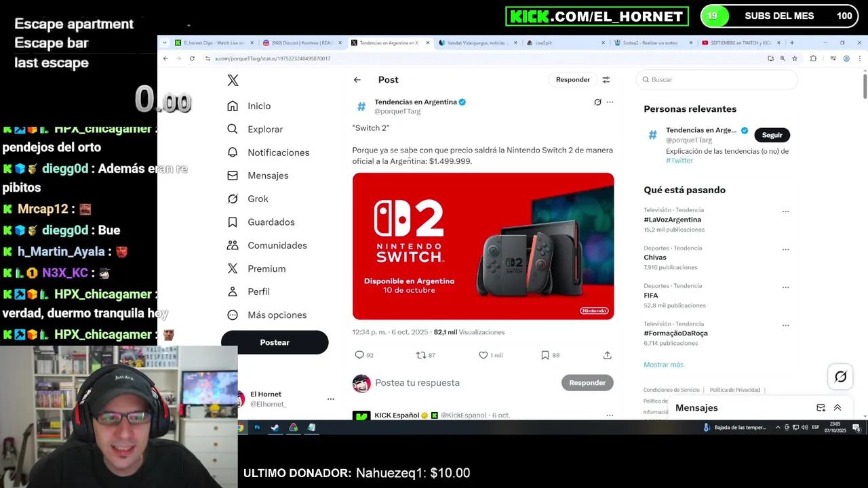Open El Hornet account menu dots
This screenshot has width=868, height=488.
330,399
